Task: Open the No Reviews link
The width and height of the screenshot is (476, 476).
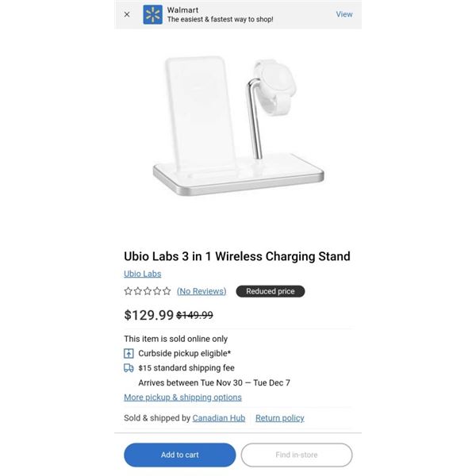Action: point(202,291)
